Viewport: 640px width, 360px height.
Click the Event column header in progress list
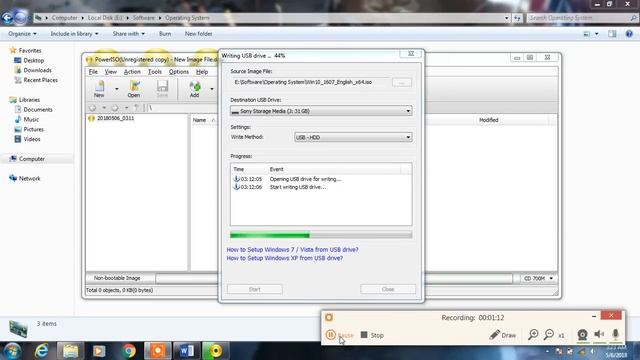(334, 169)
